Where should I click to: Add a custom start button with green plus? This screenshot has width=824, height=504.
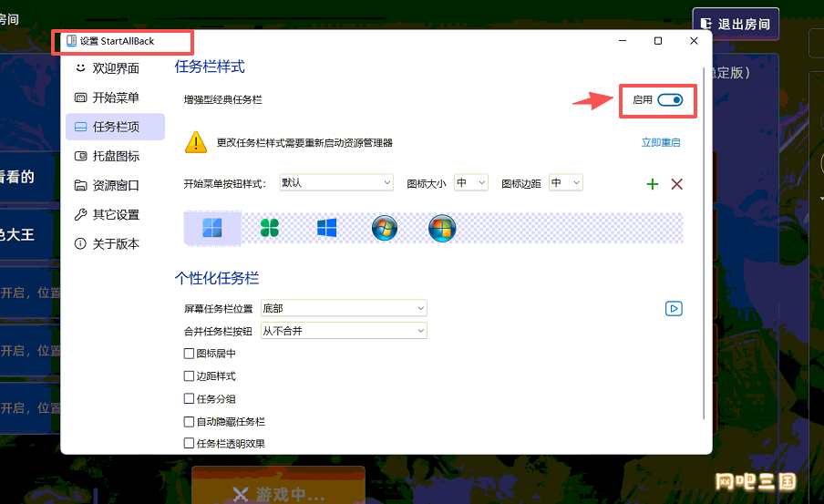point(652,184)
